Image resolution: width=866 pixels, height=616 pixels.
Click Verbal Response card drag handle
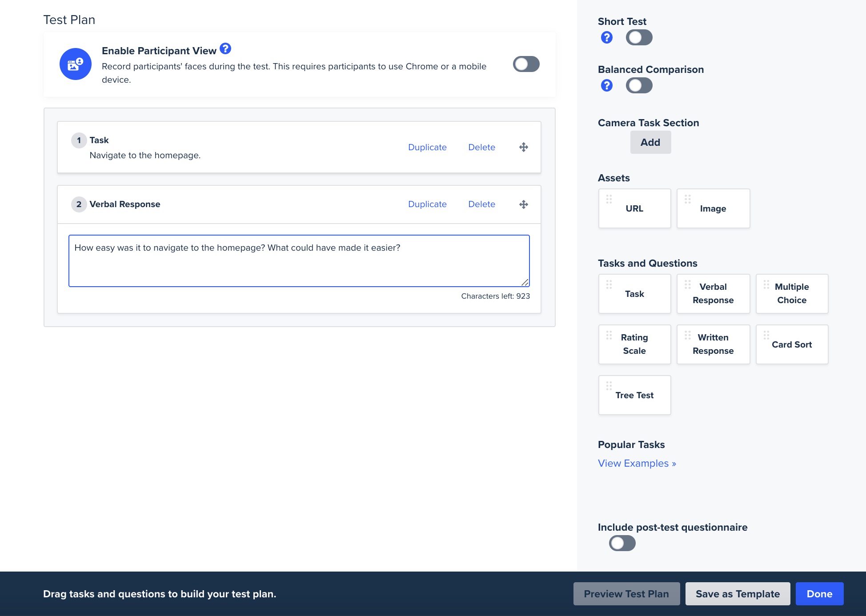[x=688, y=284]
